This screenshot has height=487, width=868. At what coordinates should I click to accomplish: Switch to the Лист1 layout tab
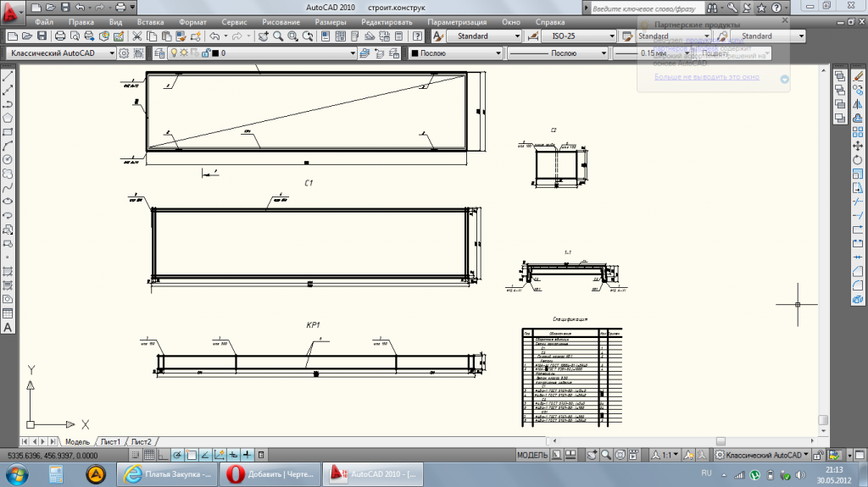click(x=110, y=441)
